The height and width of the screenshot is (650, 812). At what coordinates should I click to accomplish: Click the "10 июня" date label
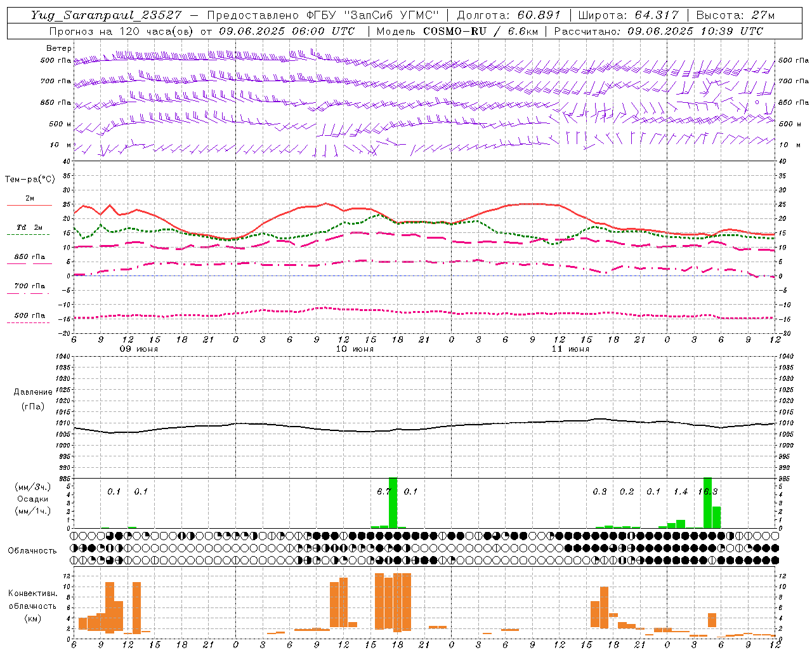click(x=355, y=349)
